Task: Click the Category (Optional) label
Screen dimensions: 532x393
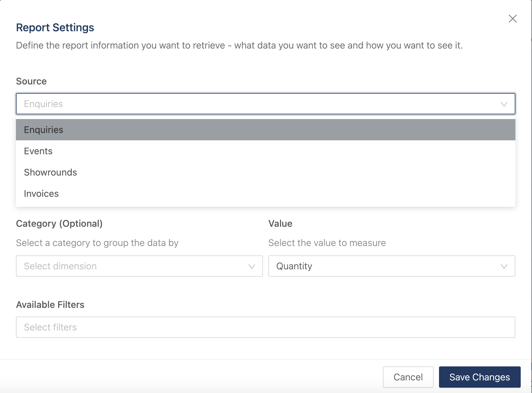Action: click(x=59, y=223)
